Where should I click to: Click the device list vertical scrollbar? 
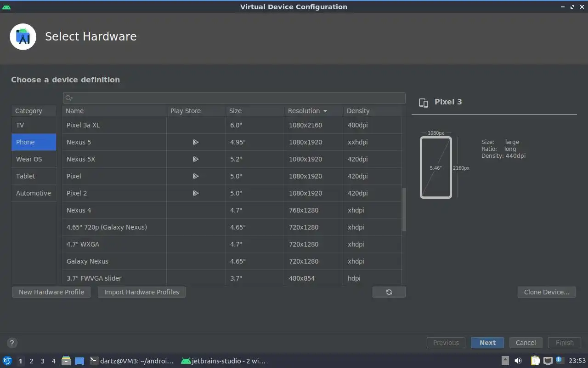[x=404, y=209]
